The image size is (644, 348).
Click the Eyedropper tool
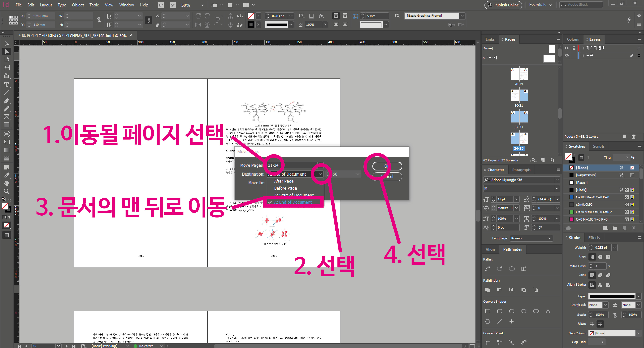pyautogui.click(x=7, y=175)
